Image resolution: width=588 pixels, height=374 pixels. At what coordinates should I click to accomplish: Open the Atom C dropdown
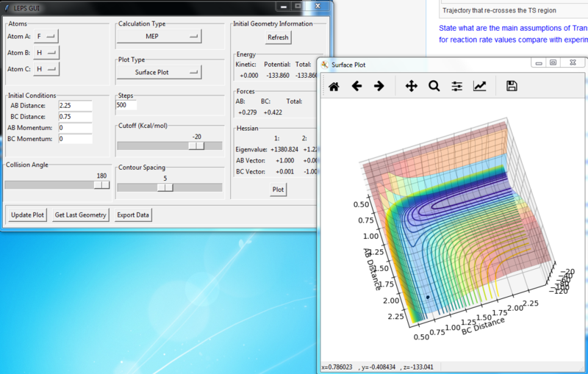click(x=46, y=69)
